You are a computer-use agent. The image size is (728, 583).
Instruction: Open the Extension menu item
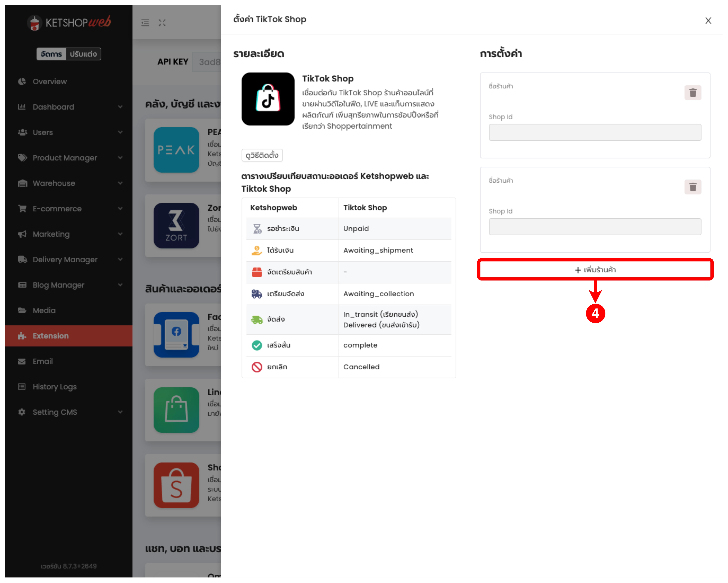coord(51,336)
